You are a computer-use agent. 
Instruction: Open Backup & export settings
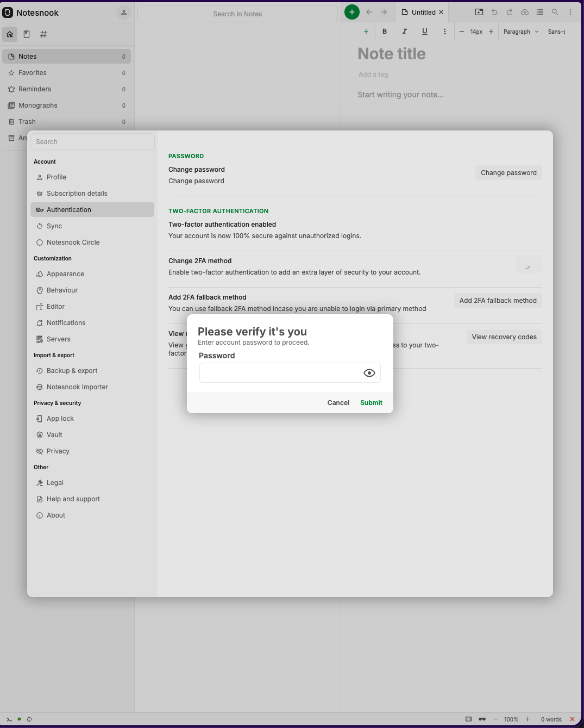(x=92, y=371)
